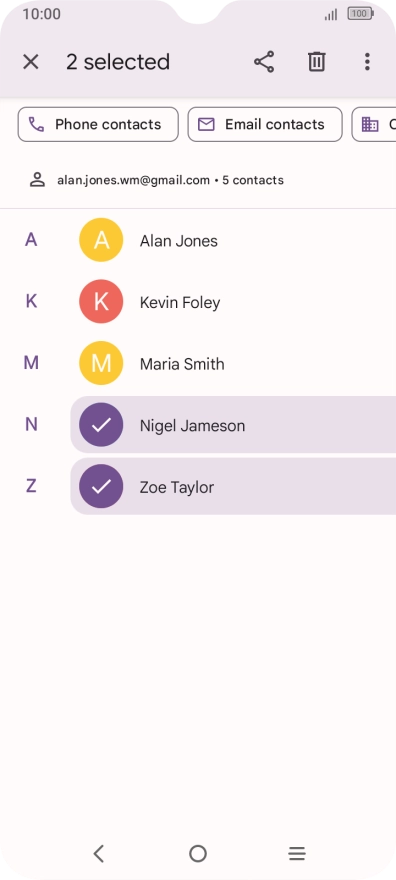Viewport: 396px width, 880px height.
Task: Open the alan.jones.wm@gmail.com account row
Action: (198, 180)
